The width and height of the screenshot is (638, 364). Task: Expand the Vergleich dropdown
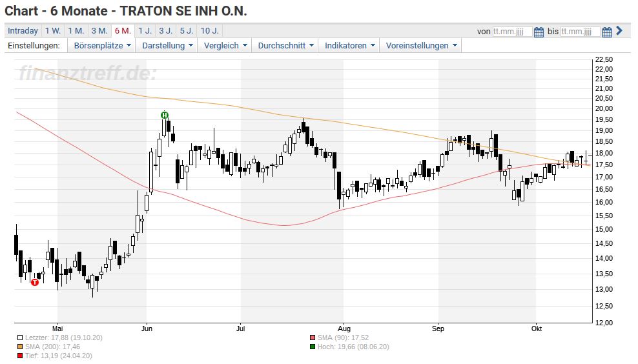(225, 46)
